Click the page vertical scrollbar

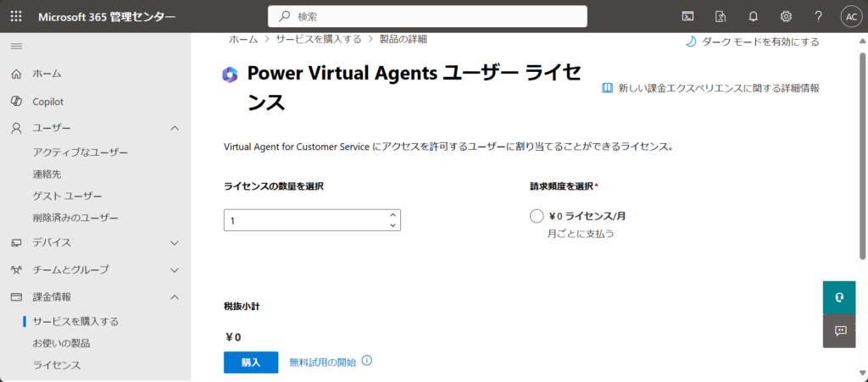863,156
